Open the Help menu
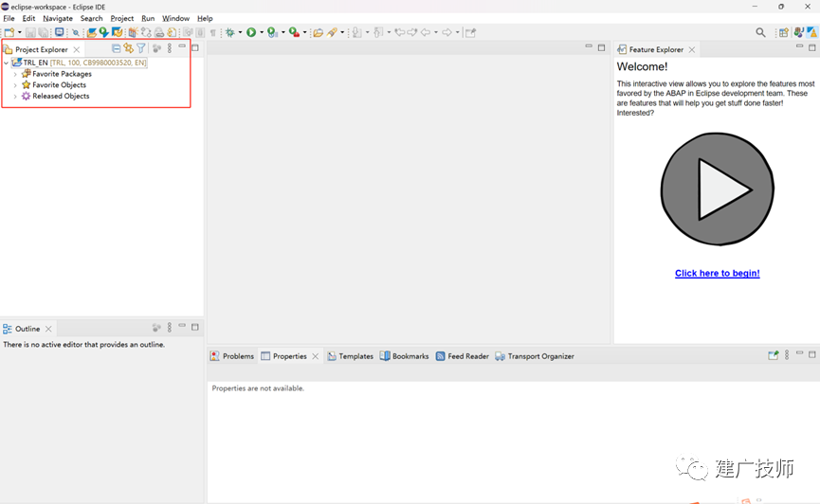The width and height of the screenshot is (820, 504). pyautogui.click(x=205, y=18)
